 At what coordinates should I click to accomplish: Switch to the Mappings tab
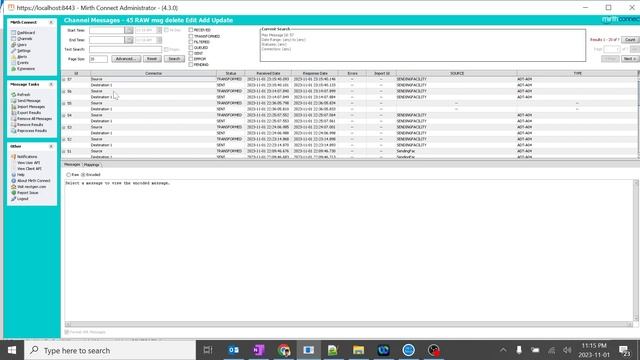click(x=91, y=165)
